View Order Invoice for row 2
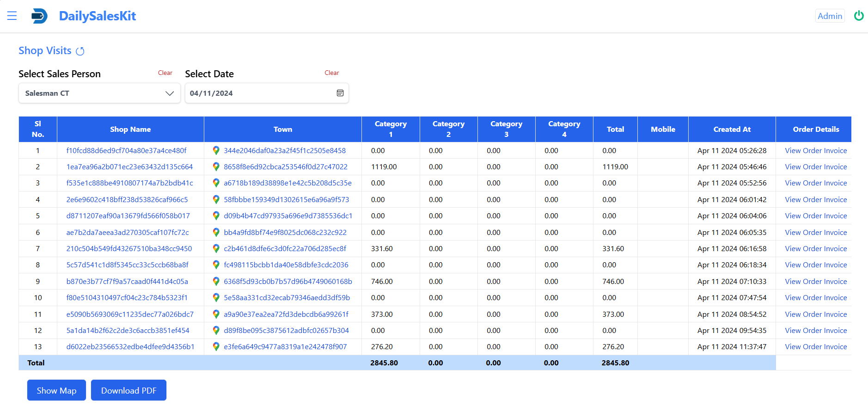This screenshot has height=413, width=868. click(816, 166)
